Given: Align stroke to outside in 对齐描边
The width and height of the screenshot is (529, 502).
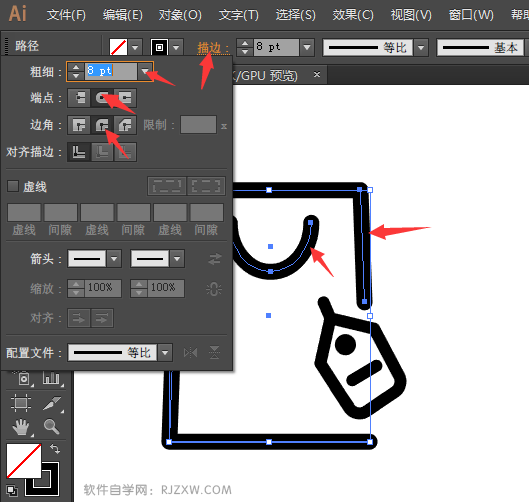Looking at the screenshot, I should [x=125, y=152].
